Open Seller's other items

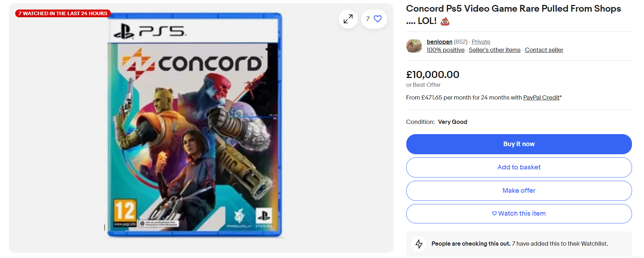click(x=495, y=50)
